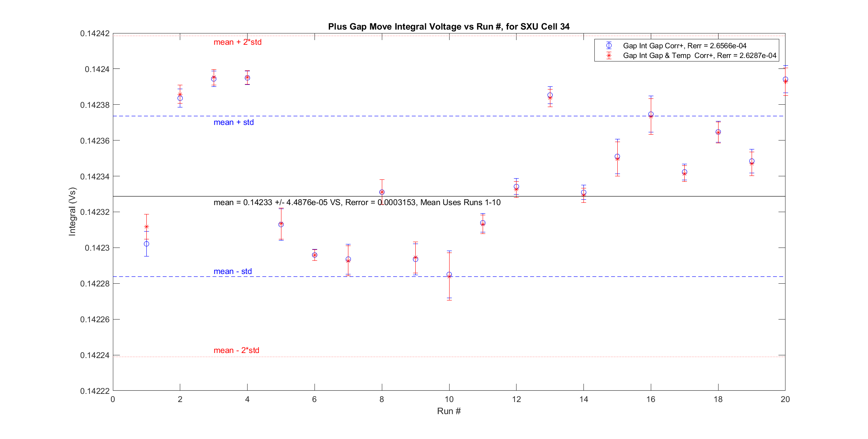Click the data marker at run 16
868x439 pixels.
pyautogui.click(x=651, y=114)
